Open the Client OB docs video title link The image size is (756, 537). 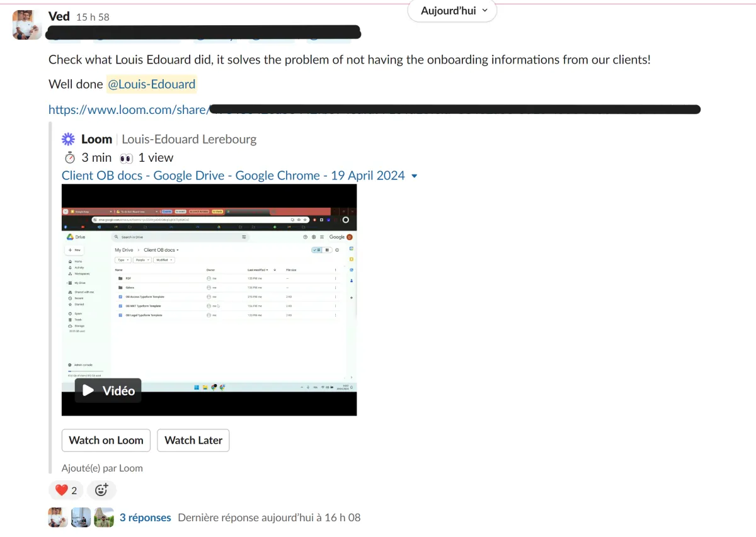(x=233, y=176)
